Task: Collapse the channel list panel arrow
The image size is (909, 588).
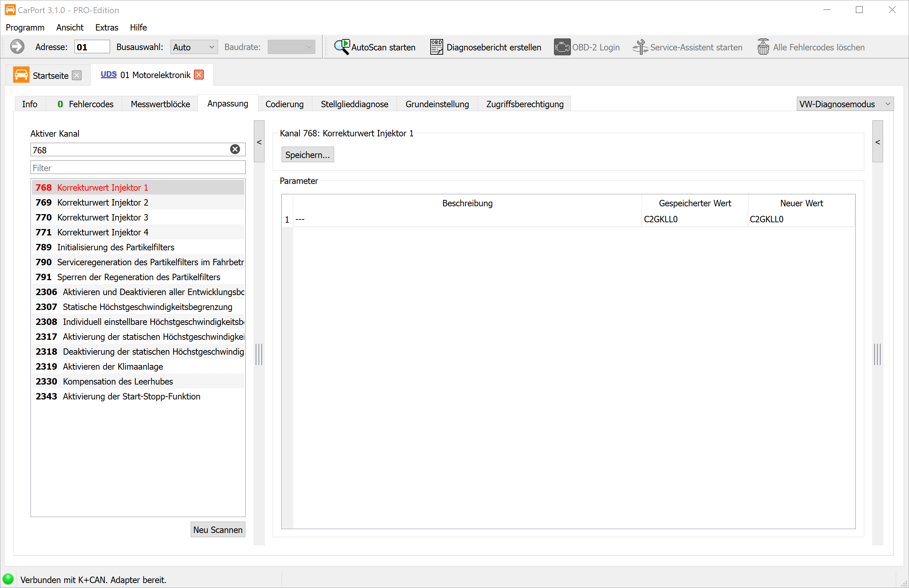Action: pyautogui.click(x=259, y=142)
